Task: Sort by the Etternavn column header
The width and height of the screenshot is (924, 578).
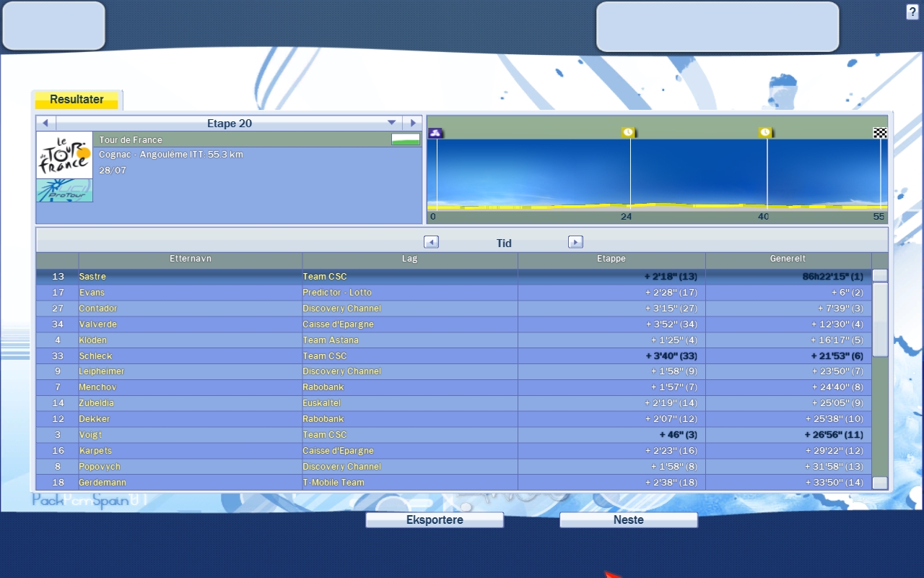Action: point(191,259)
